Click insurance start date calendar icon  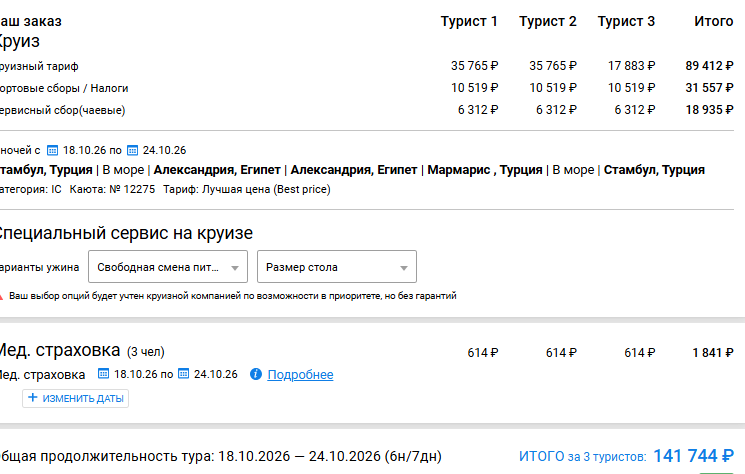103,374
